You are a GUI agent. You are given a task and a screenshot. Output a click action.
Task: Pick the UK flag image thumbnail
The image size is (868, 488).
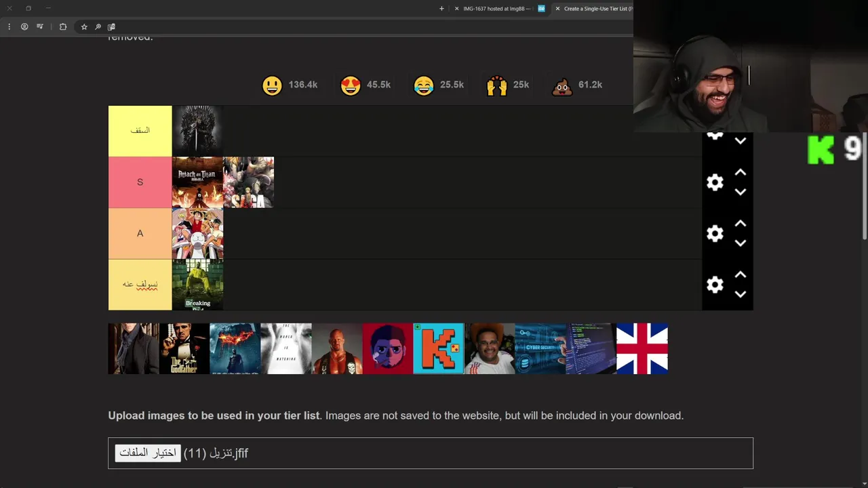[642, 348]
